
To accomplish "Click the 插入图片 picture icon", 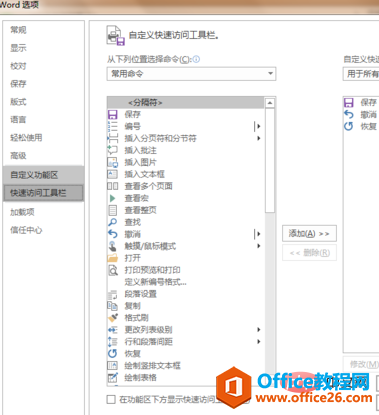I will [x=113, y=162].
